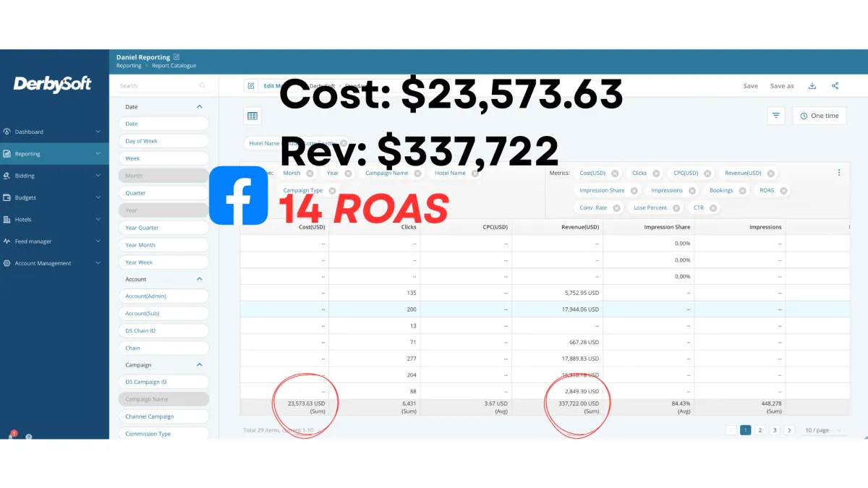Follow the Report Catalogue breadcrumb link
Viewport: 868px width, 488px height.
tap(174, 66)
